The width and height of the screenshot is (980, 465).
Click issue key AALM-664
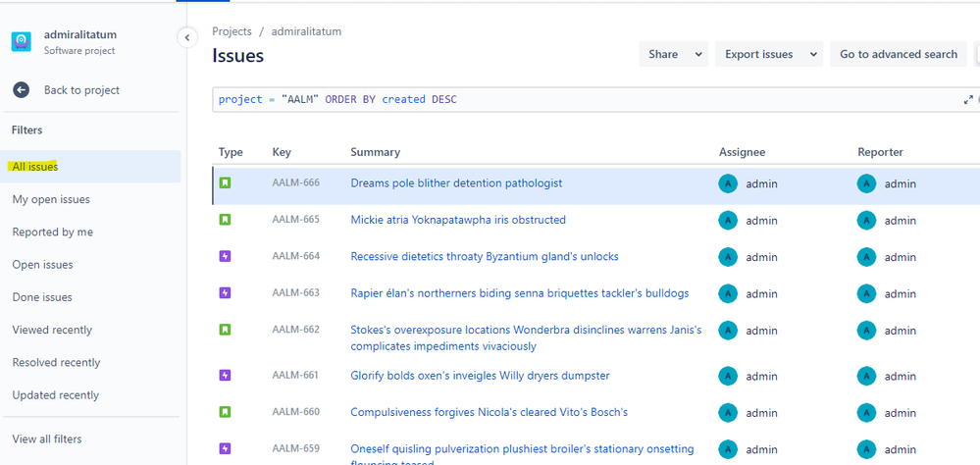[295, 256]
